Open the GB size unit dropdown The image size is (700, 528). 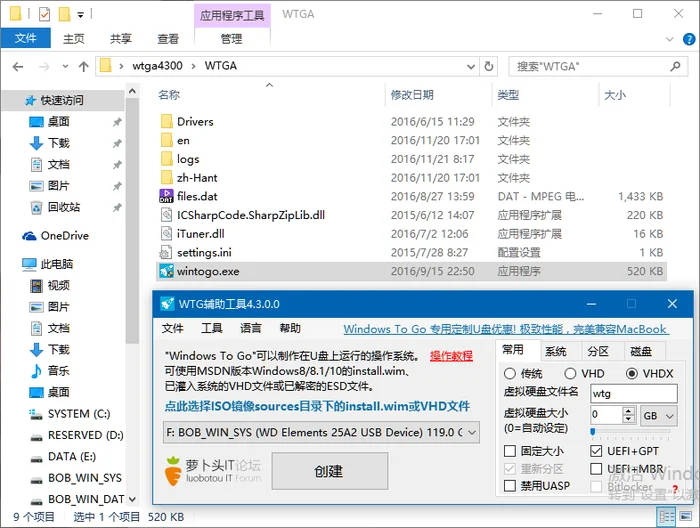click(659, 416)
